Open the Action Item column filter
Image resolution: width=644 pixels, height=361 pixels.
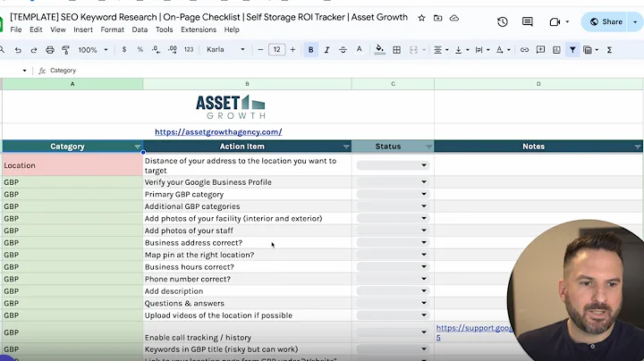click(x=346, y=147)
